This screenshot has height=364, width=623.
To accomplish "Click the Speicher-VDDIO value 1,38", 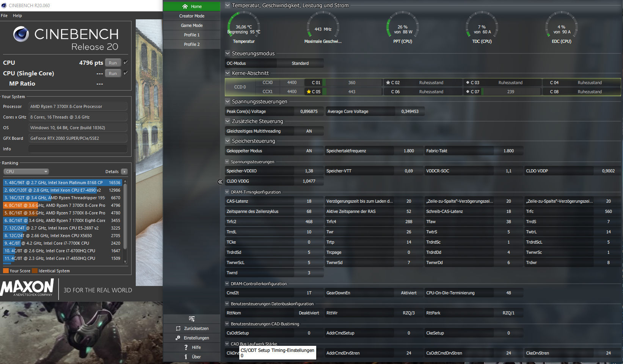I will [309, 171].
